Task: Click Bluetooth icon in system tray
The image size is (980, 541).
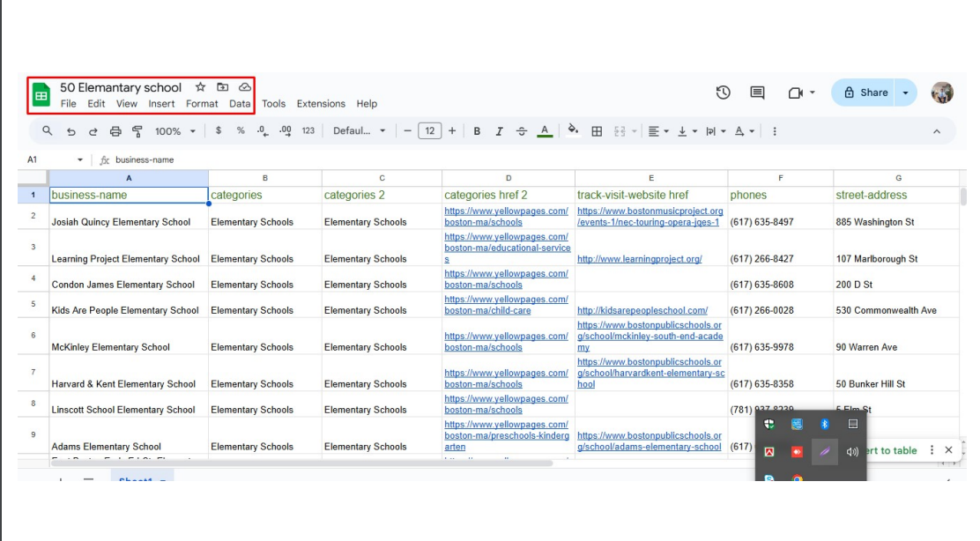Action: point(824,424)
